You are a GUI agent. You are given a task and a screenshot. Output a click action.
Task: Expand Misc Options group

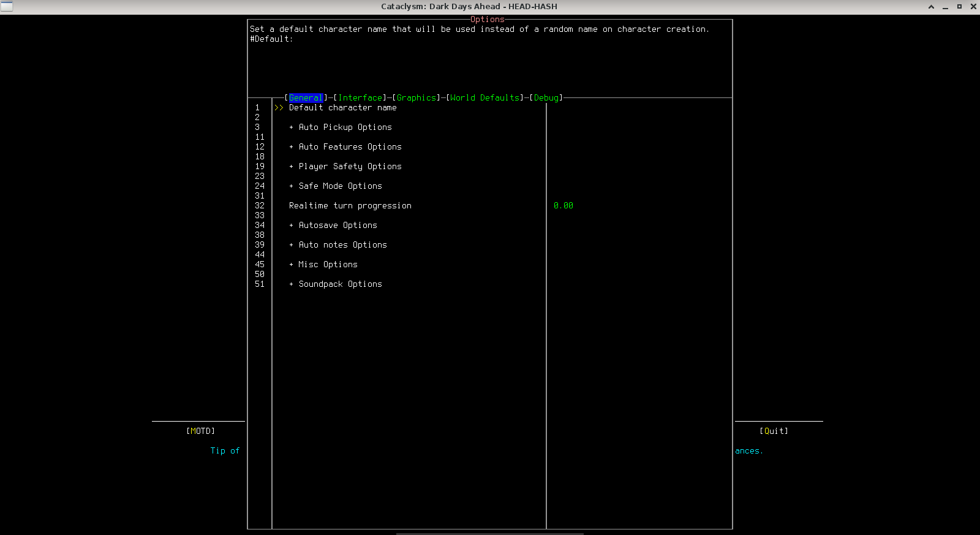[327, 265]
